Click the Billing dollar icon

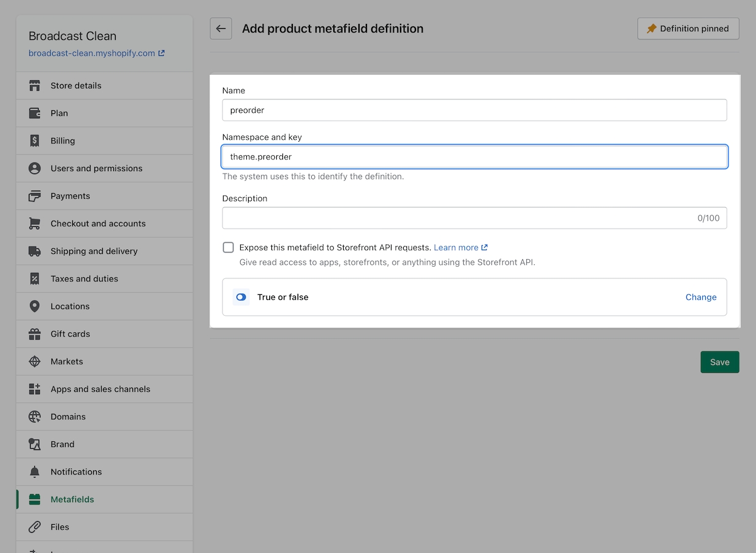[x=35, y=141]
